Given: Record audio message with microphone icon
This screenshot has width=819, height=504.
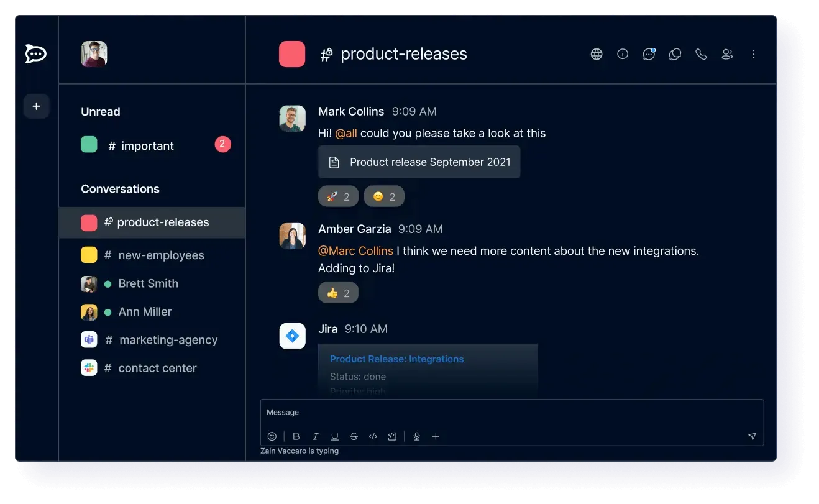Looking at the screenshot, I should [x=416, y=436].
